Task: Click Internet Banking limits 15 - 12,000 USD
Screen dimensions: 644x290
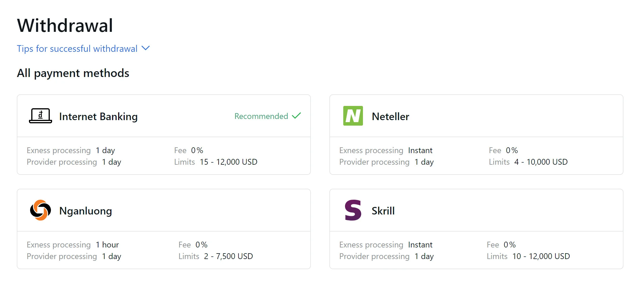Action: click(228, 162)
